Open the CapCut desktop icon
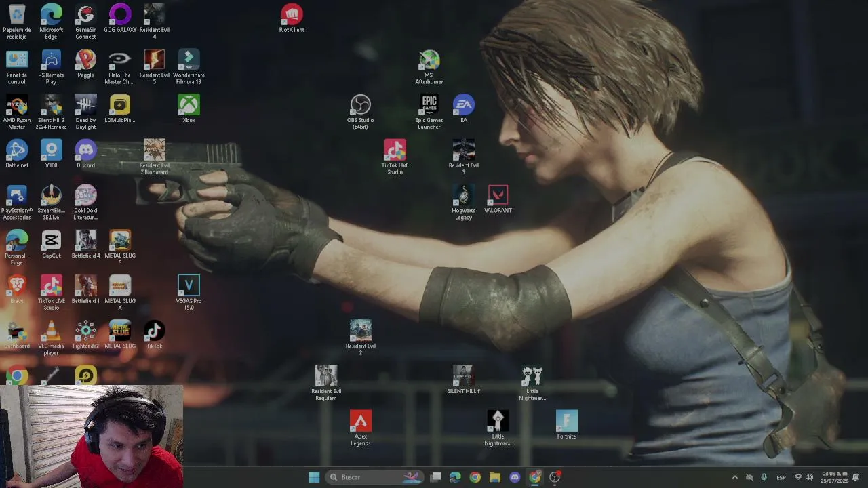 click(x=51, y=245)
